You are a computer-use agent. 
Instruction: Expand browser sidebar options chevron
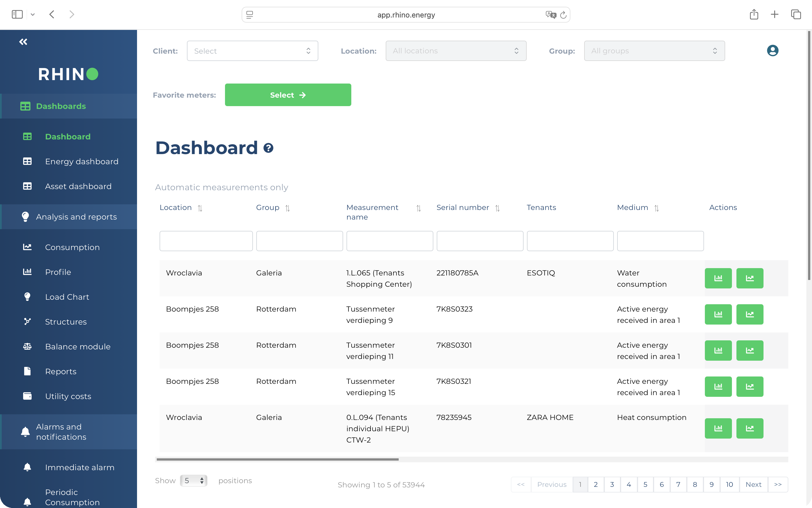point(32,14)
